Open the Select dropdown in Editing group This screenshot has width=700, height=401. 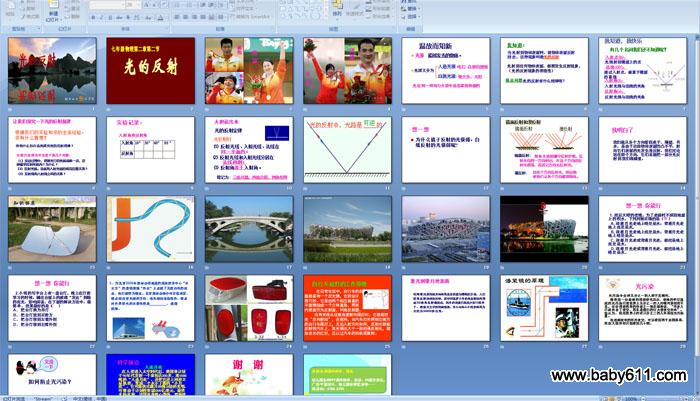click(x=411, y=17)
